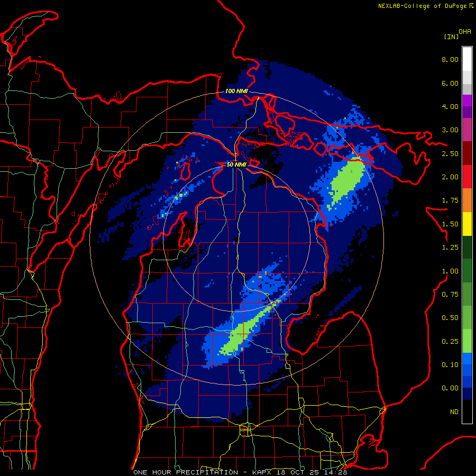476x476 pixels.
Task: Click the 1.50 legend value
Action: (450, 224)
